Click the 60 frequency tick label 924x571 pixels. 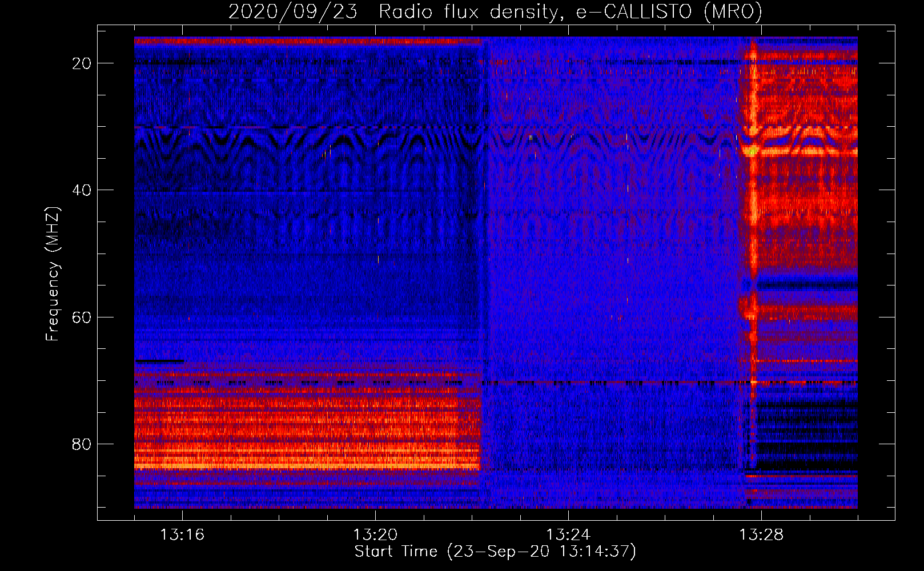coord(82,317)
